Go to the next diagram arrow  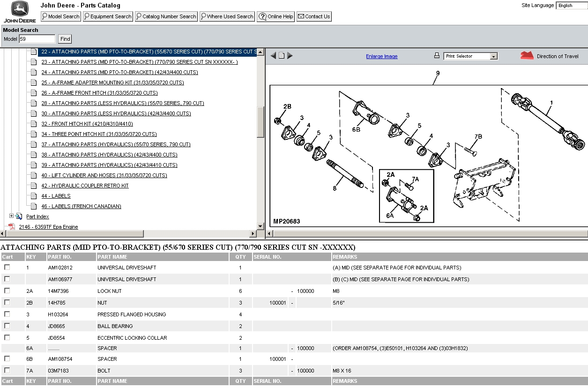point(290,56)
